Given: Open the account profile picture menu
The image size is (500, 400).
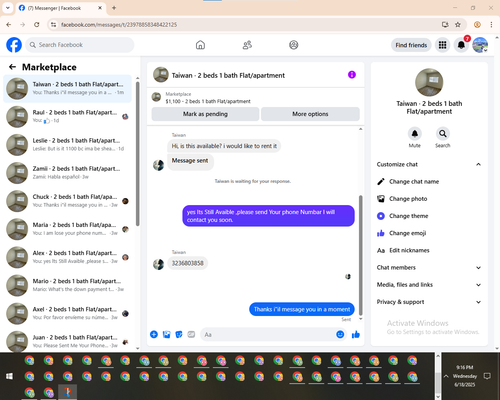Looking at the screenshot, I should tap(480, 45).
